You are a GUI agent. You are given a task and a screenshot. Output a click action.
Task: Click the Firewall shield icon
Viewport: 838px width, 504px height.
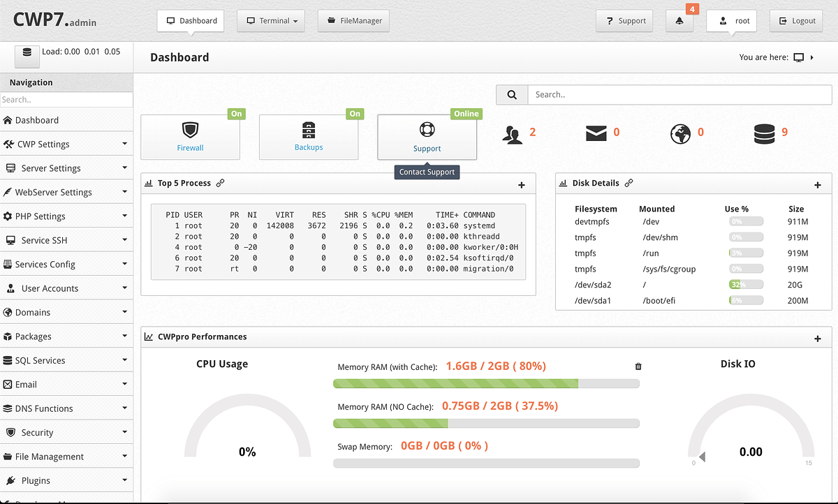click(190, 130)
